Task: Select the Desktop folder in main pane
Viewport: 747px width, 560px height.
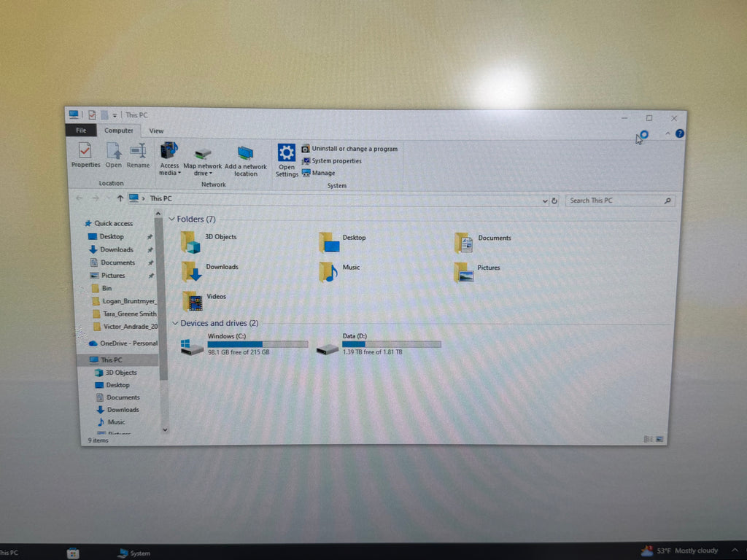Action: tap(343, 242)
